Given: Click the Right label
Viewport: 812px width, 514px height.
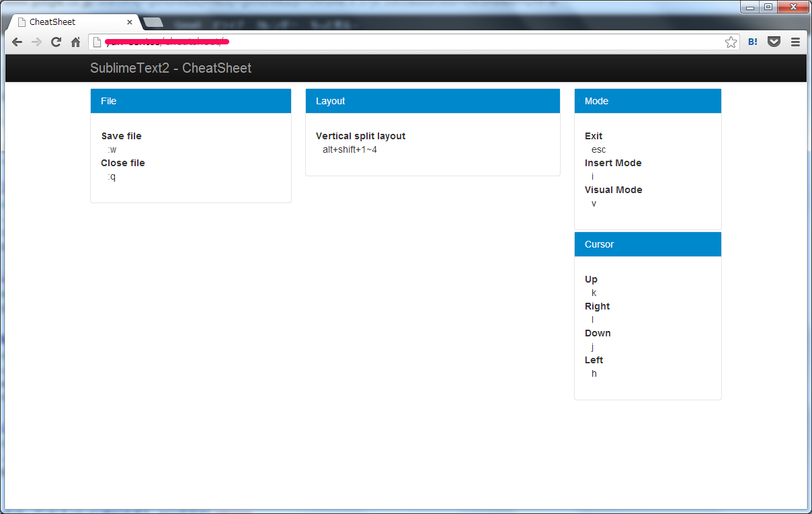Looking at the screenshot, I should click(598, 306).
